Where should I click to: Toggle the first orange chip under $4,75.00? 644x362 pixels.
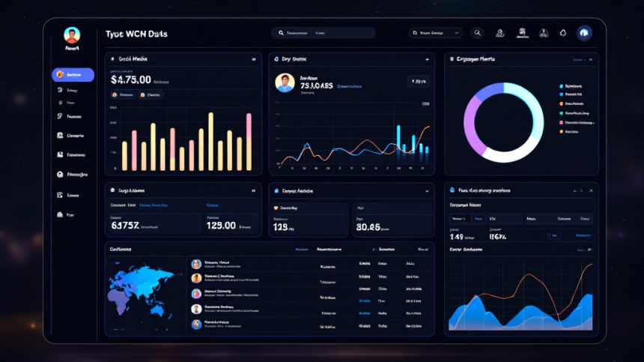[124, 95]
